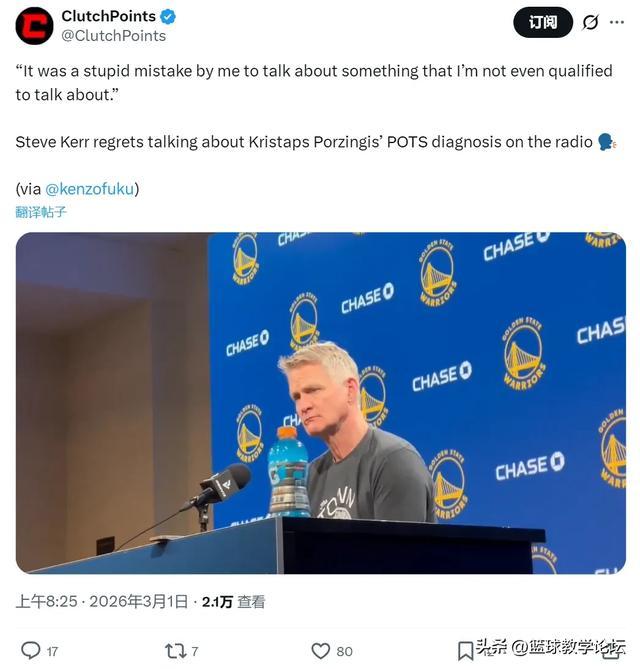Open the three-dot more options menu
Viewport: 640px width, 669px height.
(x=617, y=22)
